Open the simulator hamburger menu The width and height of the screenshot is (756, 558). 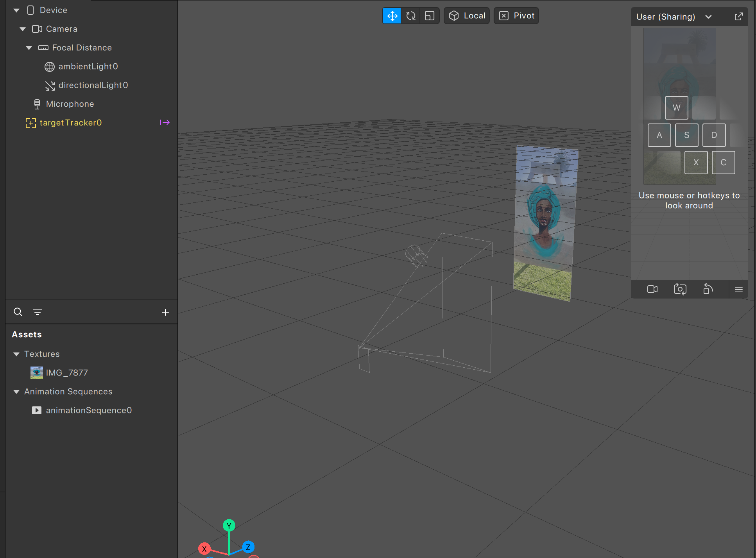coord(739,290)
